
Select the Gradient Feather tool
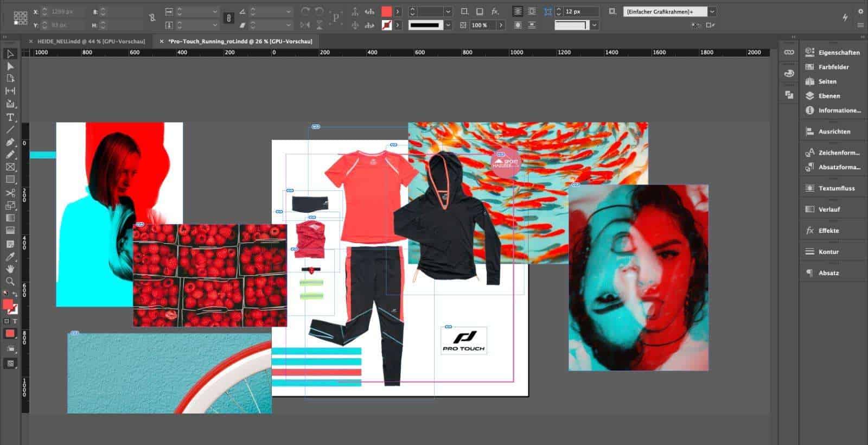[10, 231]
